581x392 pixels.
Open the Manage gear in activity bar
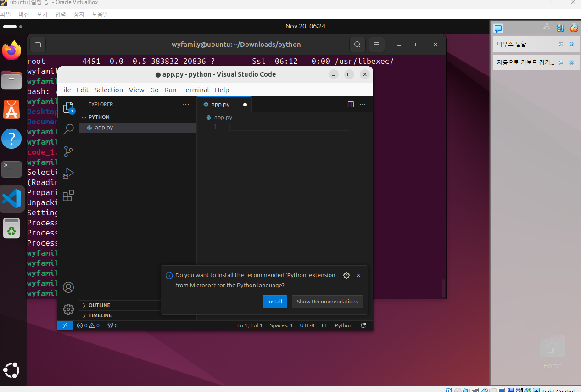pos(68,309)
